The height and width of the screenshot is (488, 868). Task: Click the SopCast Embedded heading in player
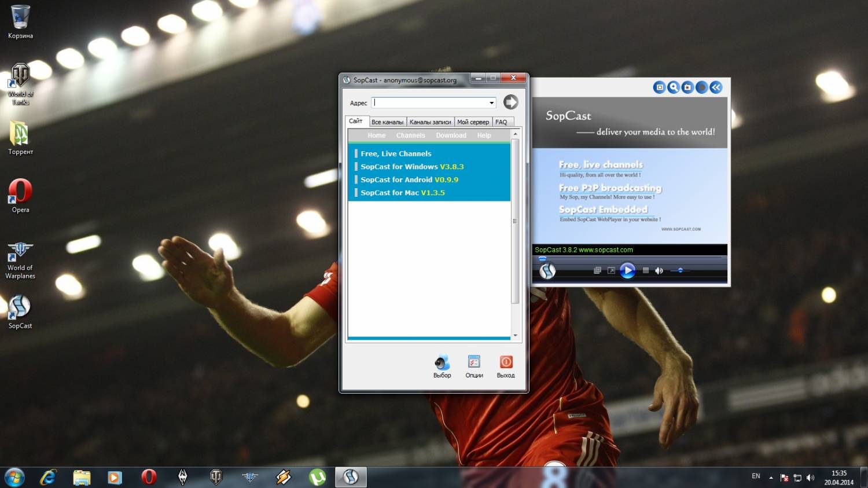[603, 210]
